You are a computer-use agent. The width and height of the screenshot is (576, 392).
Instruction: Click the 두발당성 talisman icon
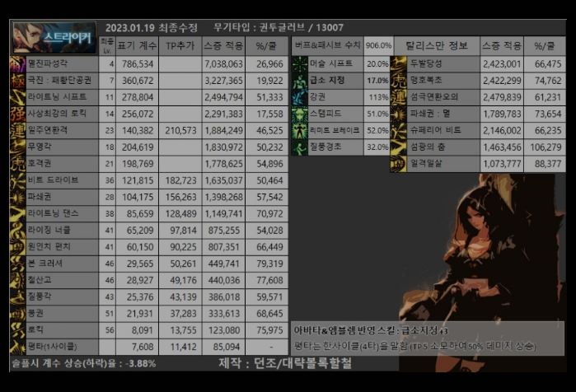pyautogui.click(x=399, y=63)
